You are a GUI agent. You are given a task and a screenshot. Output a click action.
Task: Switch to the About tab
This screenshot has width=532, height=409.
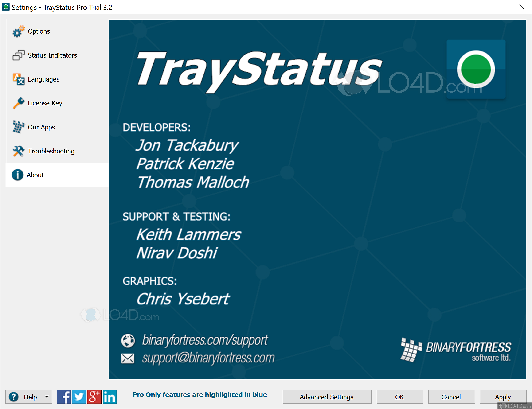point(35,175)
